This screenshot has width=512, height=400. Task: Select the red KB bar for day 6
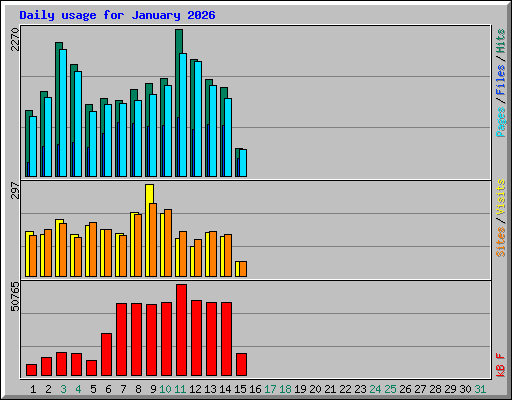click(107, 355)
